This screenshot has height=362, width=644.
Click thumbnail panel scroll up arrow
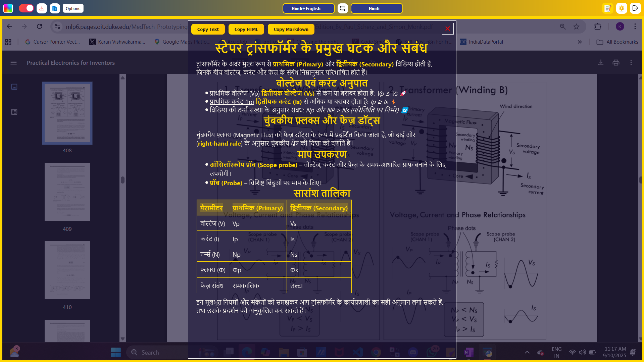coord(122,78)
